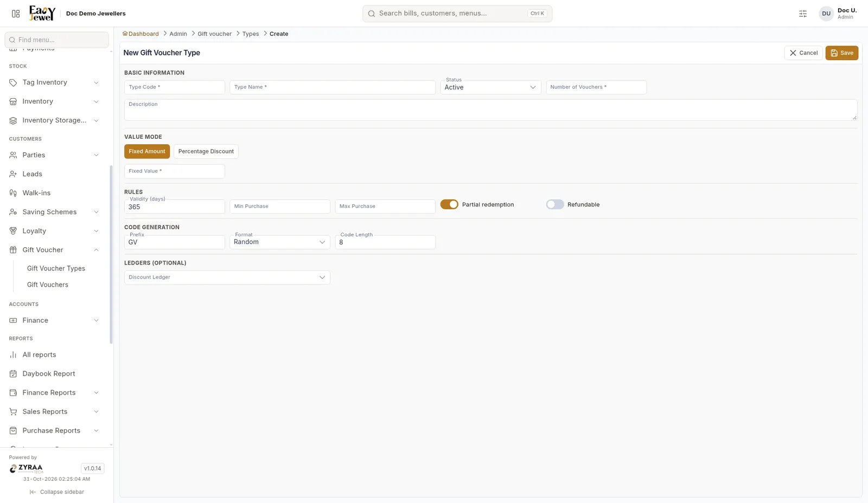Click the Leads person-plus icon
868x503 pixels.
tap(13, 174)
